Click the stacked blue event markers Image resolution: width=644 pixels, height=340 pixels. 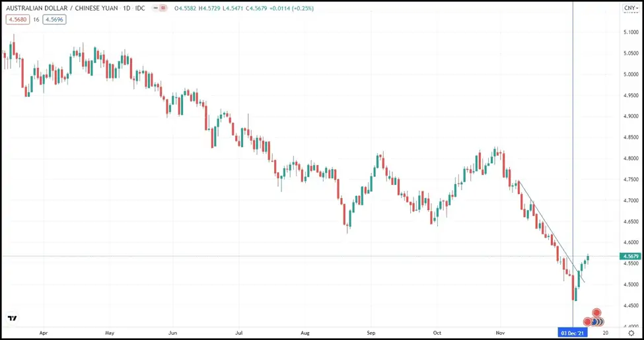(596, 322)
